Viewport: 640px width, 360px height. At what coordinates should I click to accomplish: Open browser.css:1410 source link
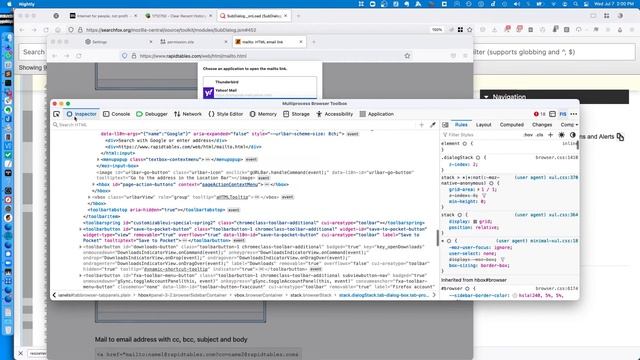click(x=557, y=158)
